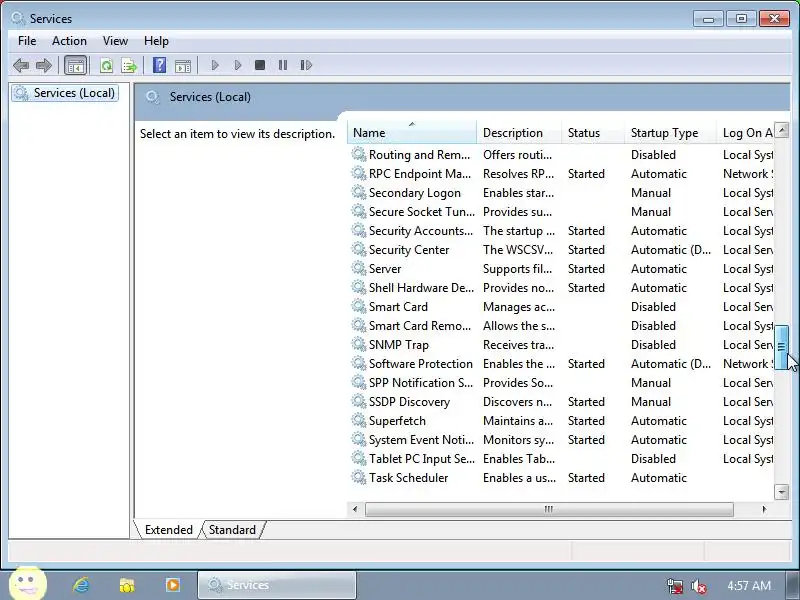
Task: Click the gear icon beside Task Scheduler
Action: [359, 478]
